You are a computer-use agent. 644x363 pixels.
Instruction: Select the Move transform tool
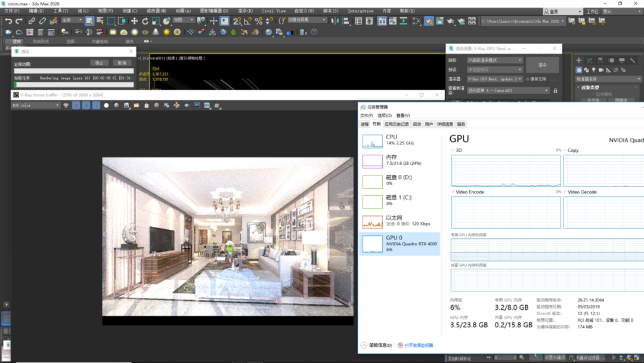134,20
